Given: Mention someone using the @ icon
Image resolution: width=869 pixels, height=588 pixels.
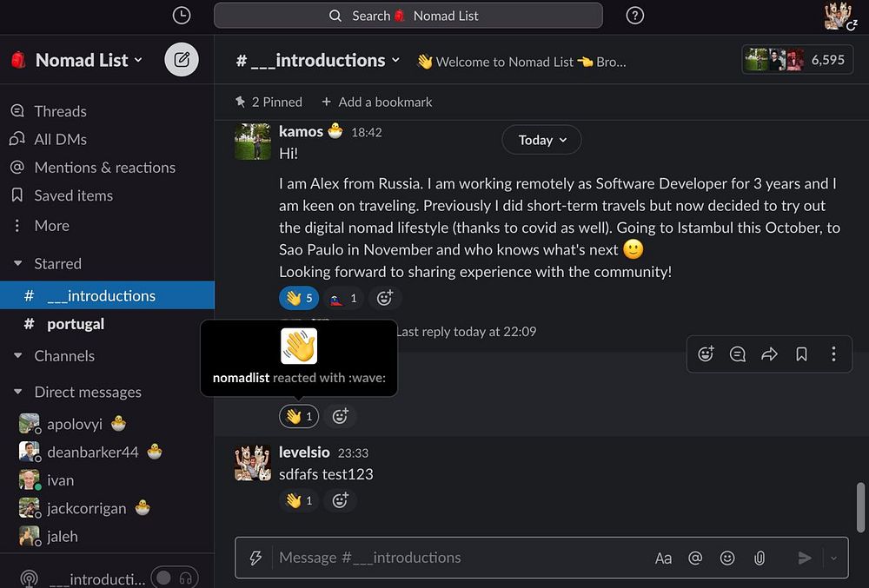Looking at the screenshot, I should pyautogui.click(x=695, y=558).
